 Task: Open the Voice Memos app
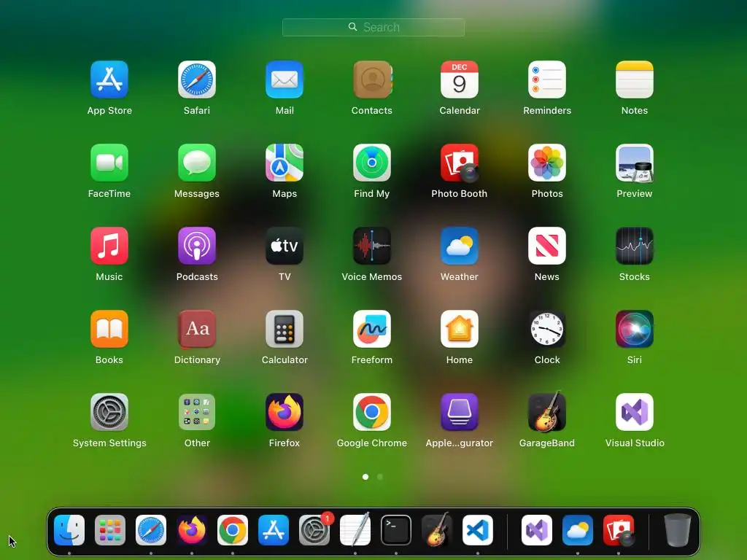click(x=372, y=246)
